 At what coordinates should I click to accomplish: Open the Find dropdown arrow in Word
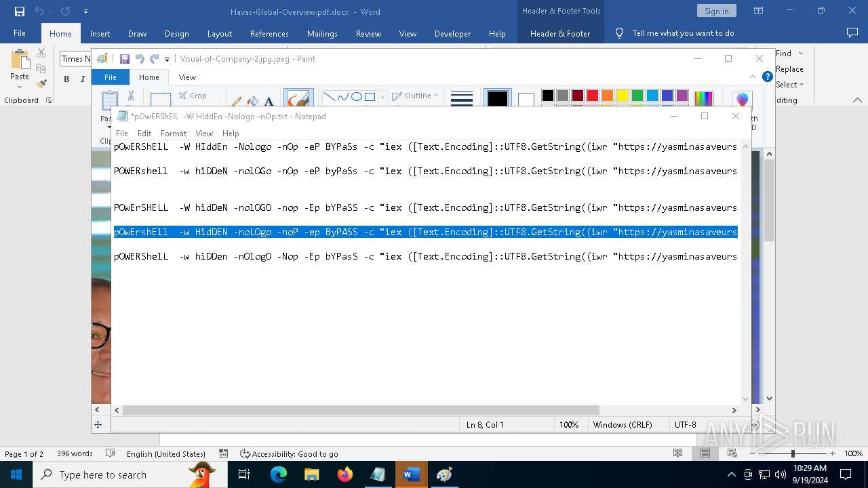pos(801,54)
